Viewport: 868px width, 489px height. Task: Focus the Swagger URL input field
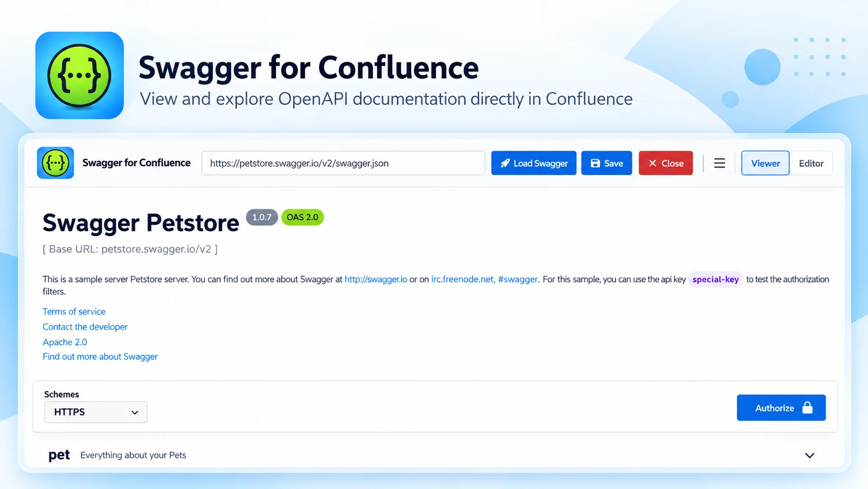(343, 163)
